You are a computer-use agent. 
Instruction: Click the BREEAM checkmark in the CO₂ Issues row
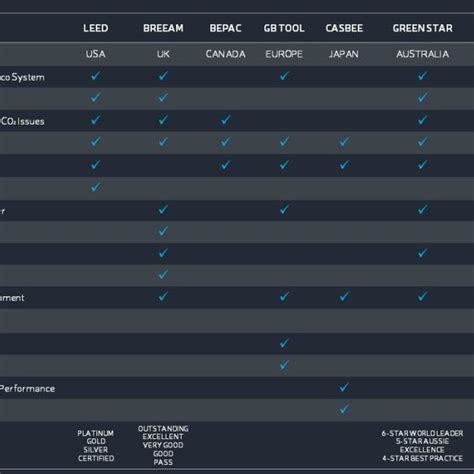[163, 120]
